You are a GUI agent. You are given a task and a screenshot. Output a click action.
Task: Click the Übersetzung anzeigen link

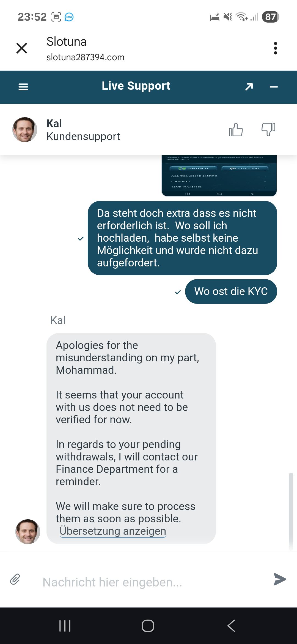click(113, 531)
